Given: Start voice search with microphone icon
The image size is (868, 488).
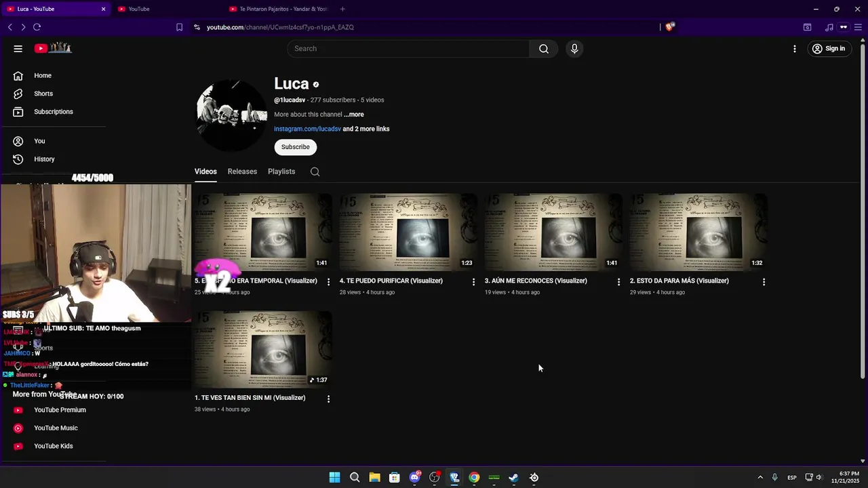Looking at the screenshot, I should pos(574,49).
